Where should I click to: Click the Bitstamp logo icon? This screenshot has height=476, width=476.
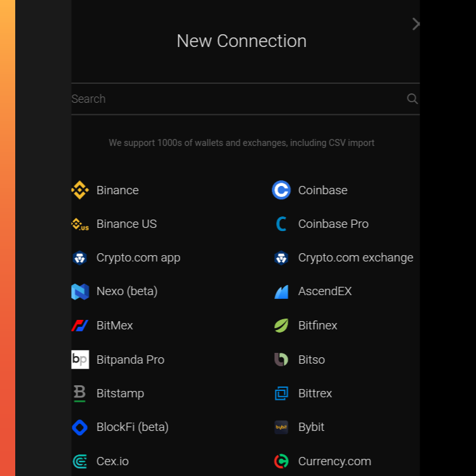(80, 393)
